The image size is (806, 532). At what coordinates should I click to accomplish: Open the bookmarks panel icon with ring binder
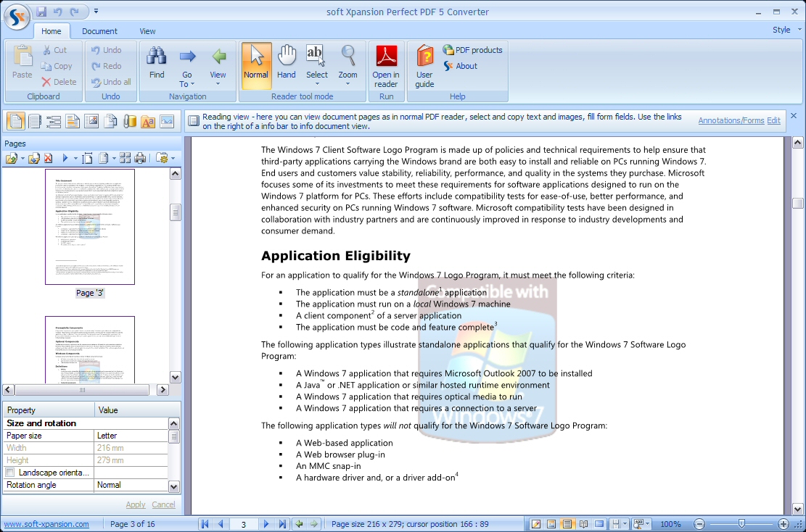coord(34,121)
